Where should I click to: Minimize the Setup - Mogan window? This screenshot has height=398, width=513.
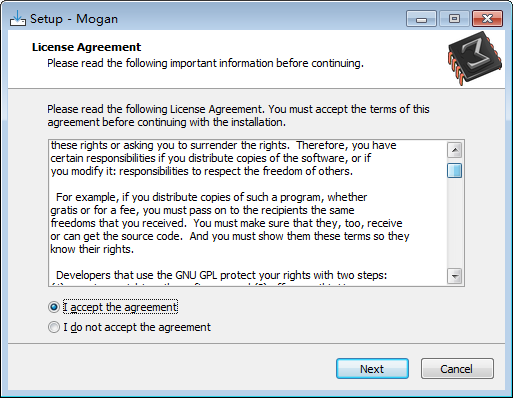[x=421, y=19]
